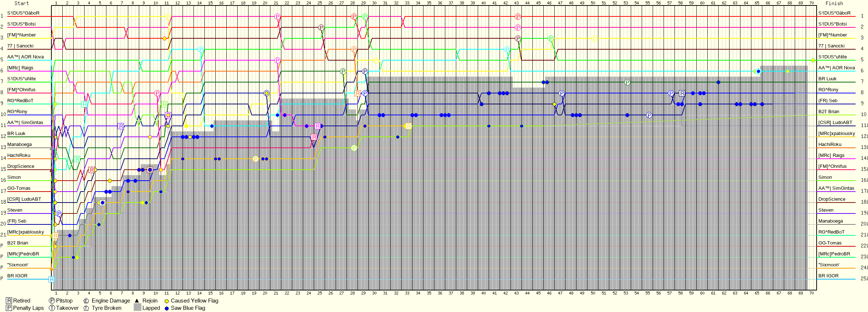Select RG^RedBoT in the Start list
Image resolution: width=868 pixels, height=312 pixels.
pos(20,101)
